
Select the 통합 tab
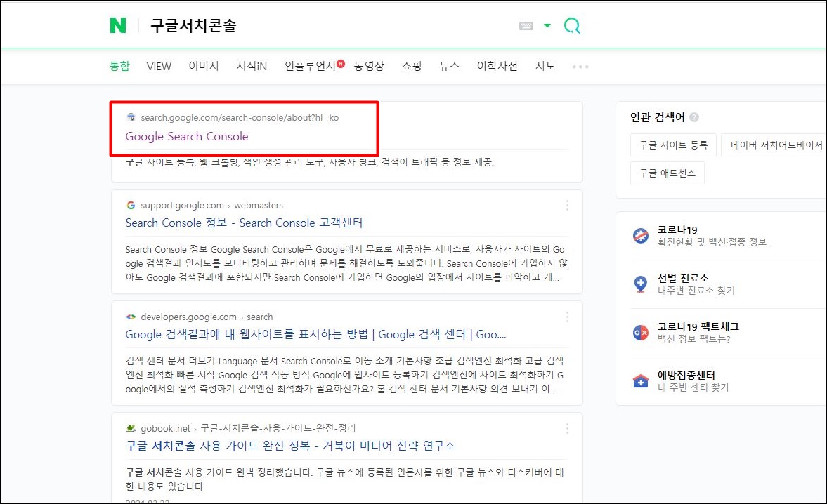tap(119, 66)
